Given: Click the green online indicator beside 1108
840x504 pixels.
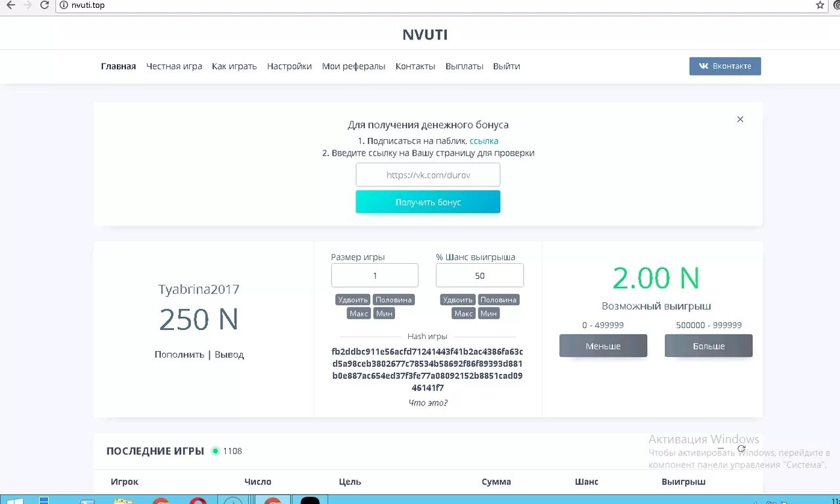Looking at the screenshot, I should (215, 451).
